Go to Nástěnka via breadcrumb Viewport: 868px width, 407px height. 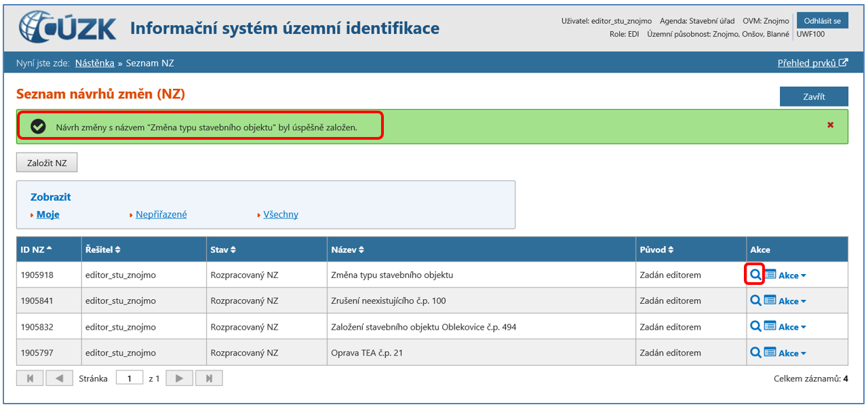(x=94, y=63)
